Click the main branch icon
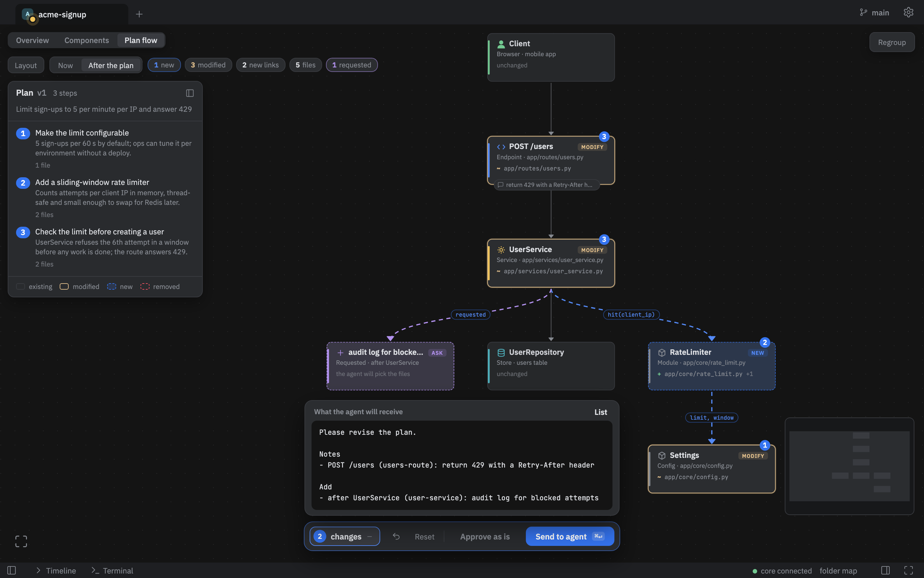Image resolution: width=924 pixels, height=578 pixels. pyautogui.click(x=863, y=13)
